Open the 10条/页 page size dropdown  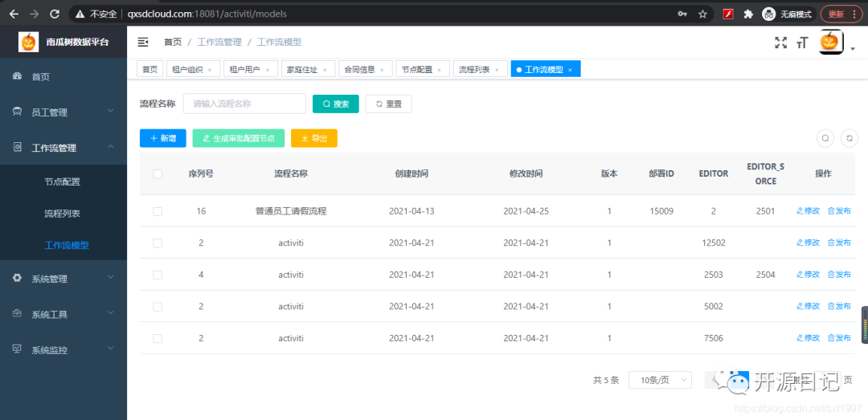pyautogui.click(x=660, y=380)
